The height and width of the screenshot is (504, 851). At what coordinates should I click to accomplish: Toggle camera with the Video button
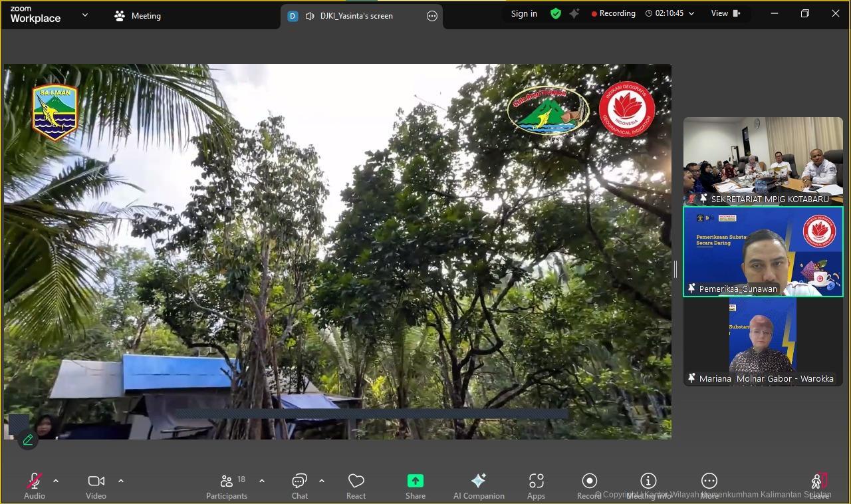pos(96,485)
